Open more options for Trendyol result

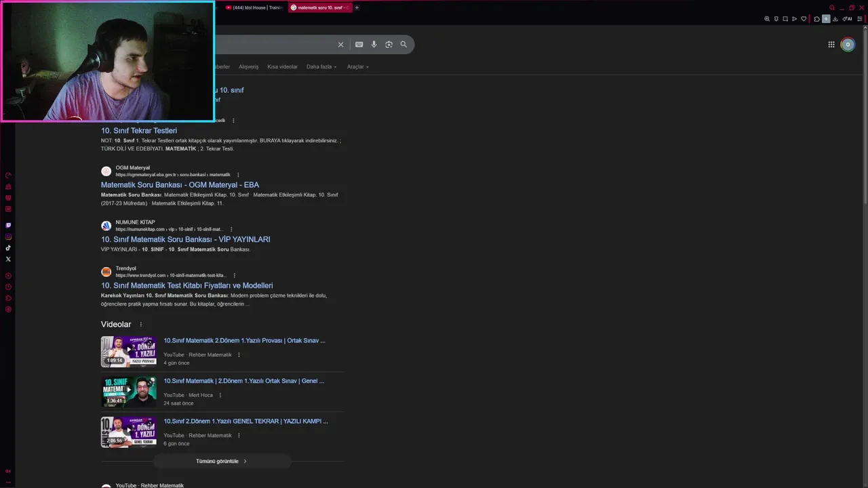(235, 275)
